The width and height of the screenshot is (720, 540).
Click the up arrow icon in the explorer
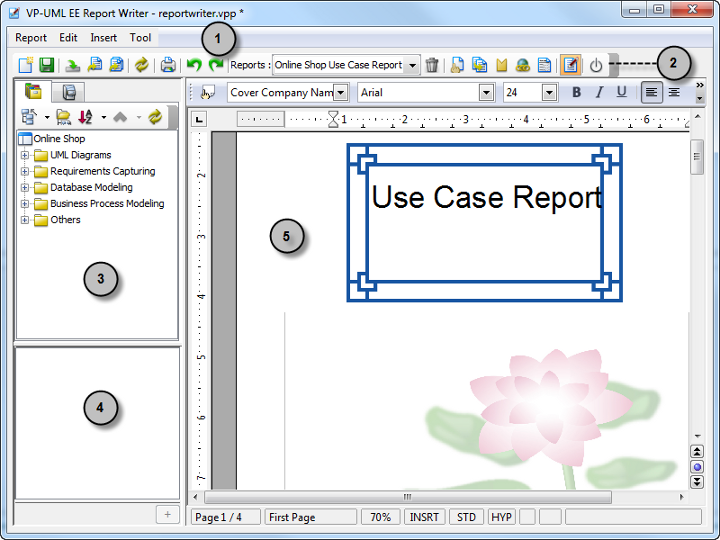click(x=120, y=117)
